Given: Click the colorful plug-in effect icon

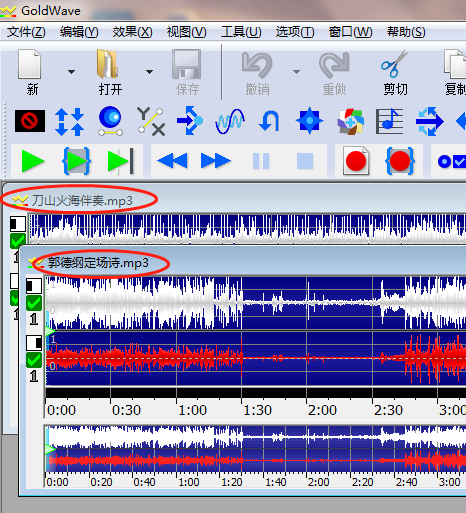Looking at the screenshot, I should (x=350, y=121).
